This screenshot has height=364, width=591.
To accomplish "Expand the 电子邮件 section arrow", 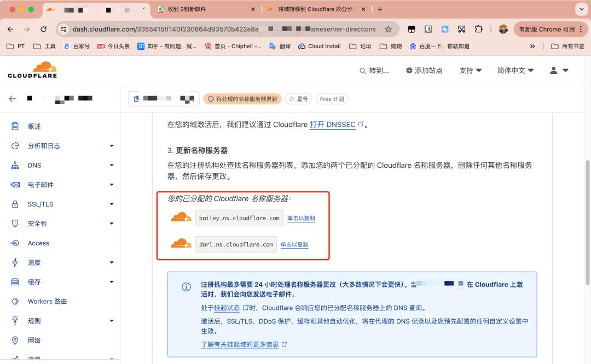I will tap(112, 184).
